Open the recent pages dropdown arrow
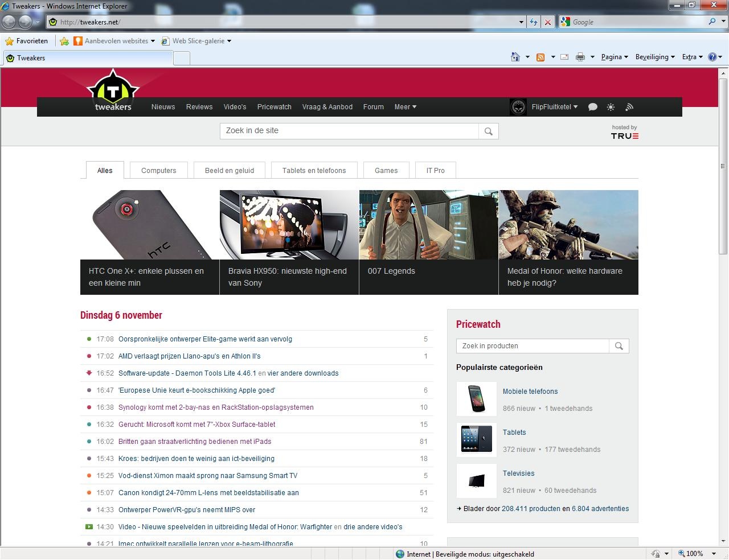The image size is (729, 560). pos(38,22)
